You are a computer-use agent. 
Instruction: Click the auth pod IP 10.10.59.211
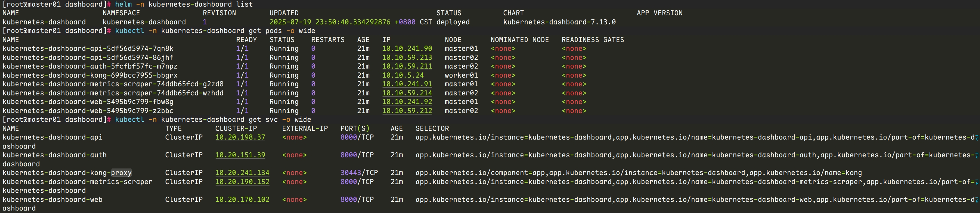click(407, 66)
